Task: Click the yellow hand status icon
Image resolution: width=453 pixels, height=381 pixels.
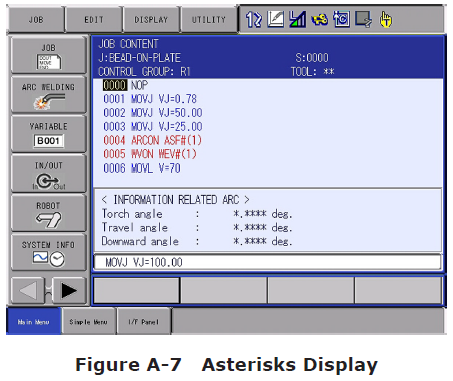Action: [386, 19]
